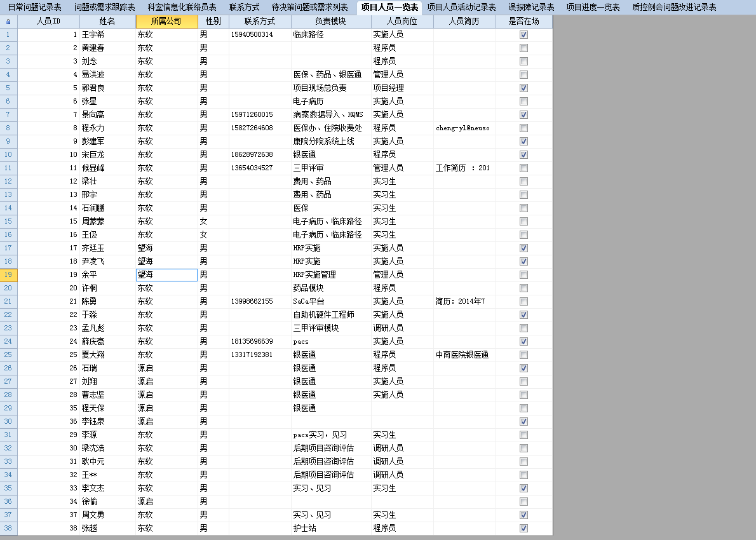
Task: Open the 质控例会问题改进记录表 tab
Action: (674, 7)
